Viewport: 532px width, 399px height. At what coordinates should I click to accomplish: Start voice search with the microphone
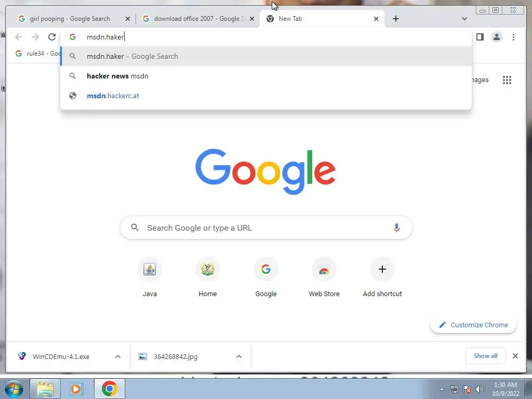pyautogui.click(x=396, y=228)
